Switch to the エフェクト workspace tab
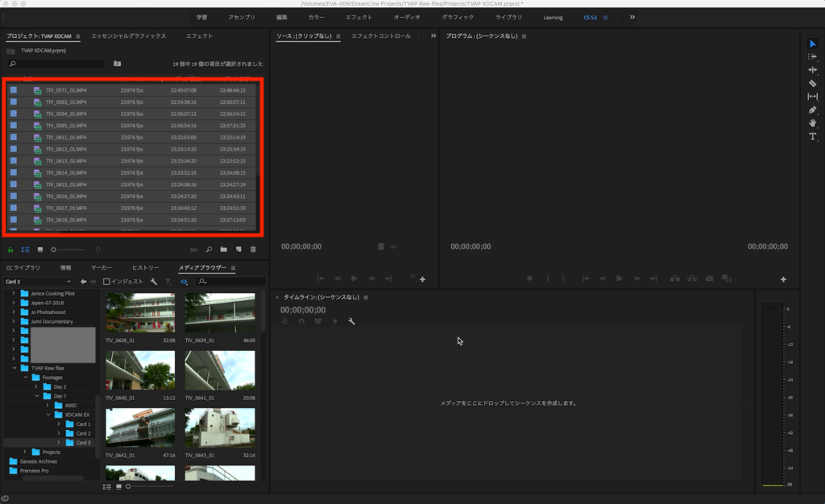Viewport: 825px width, 504px height. [x=358, y=17]
